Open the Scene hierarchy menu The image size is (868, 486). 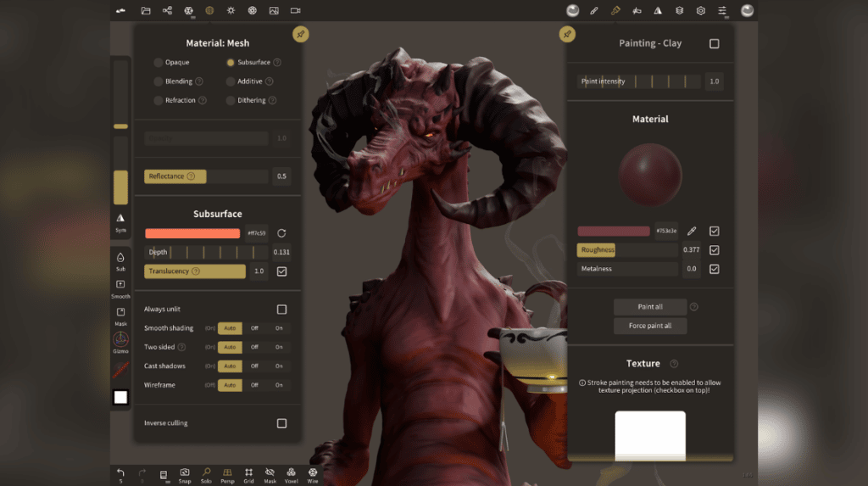(x=167, y=10)
